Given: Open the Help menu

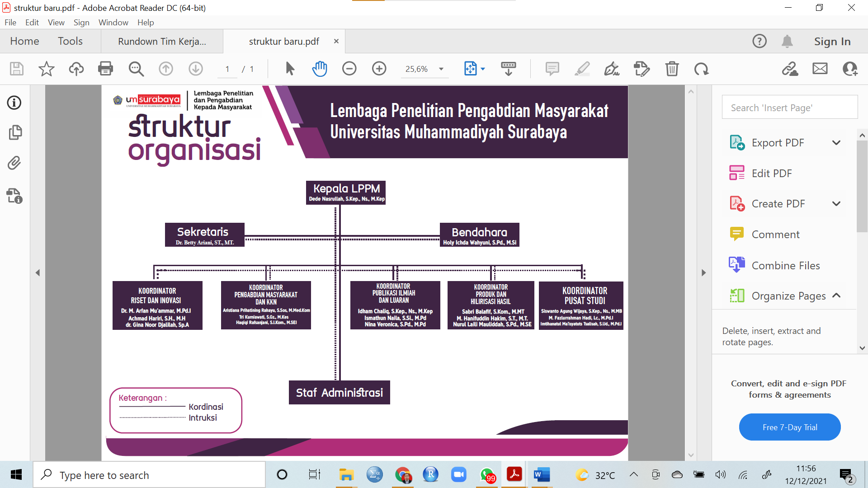Looking at the screenshot, I should [146, 22].
